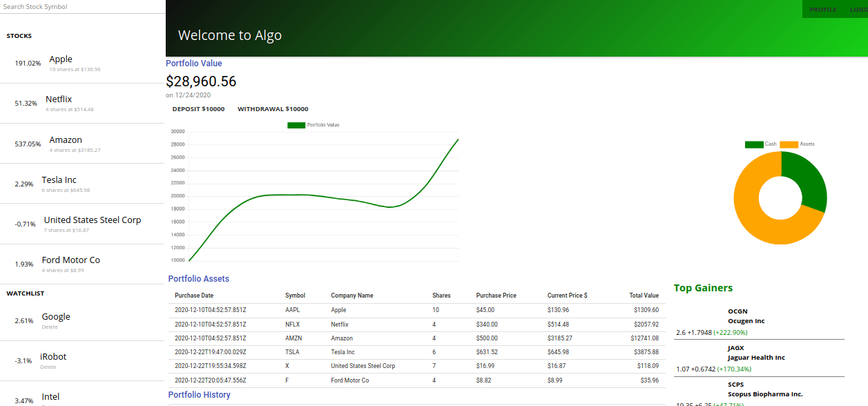Screen dimensions: 868x406
Task: Click the $3185.27 current price cell
Action: [560, 338]
